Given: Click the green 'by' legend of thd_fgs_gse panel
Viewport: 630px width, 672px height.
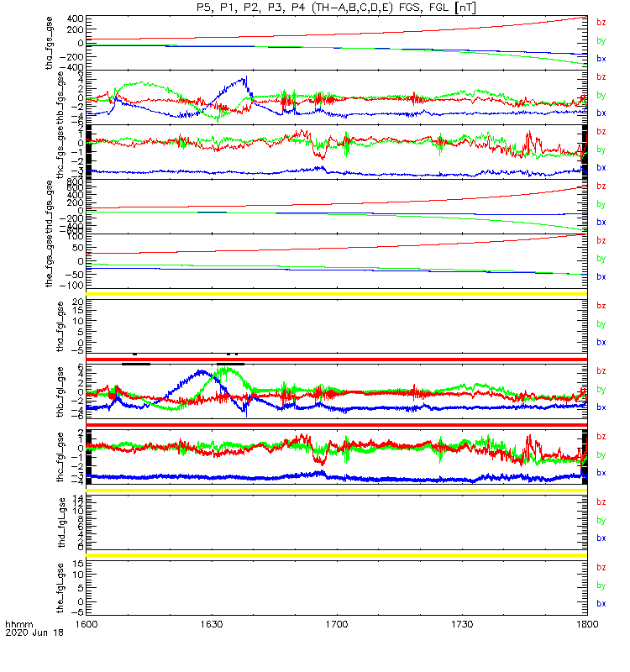Looking at the screenshot, I should pyautogui.click(x=601, y=204).
